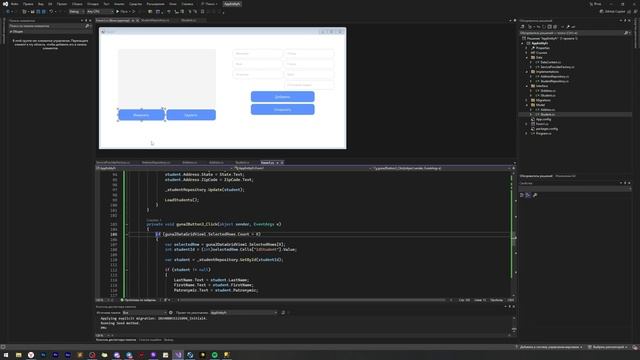Select Program.cs in Solution Explorer
This screenshot has height=360, width=640.
pyautogui.click(x=543, y=133)
